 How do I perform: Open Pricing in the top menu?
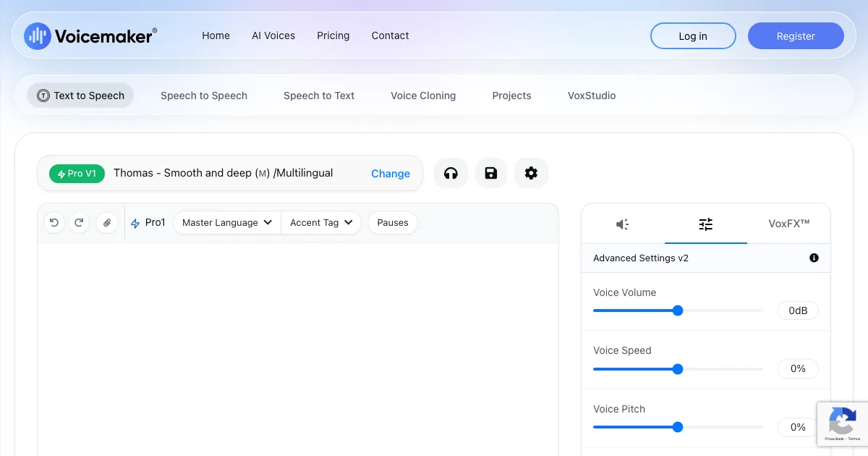(333, 35)
